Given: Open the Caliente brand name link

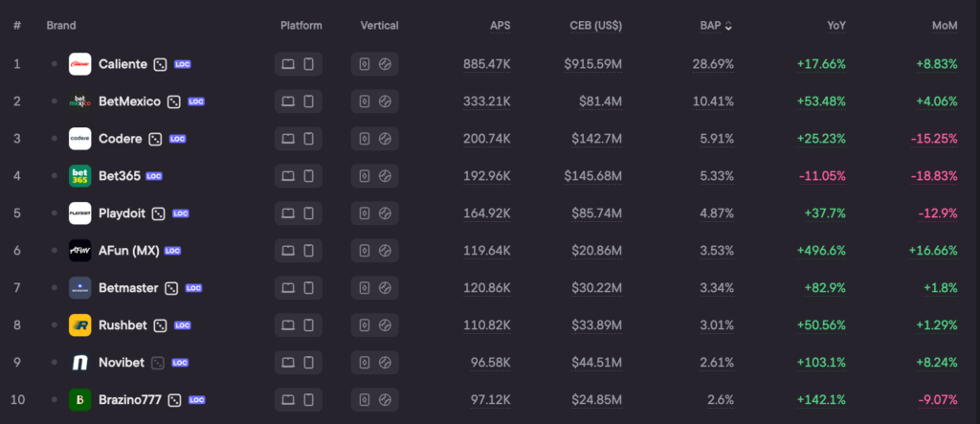Looking at the screenshot, I should coord(123,64).
